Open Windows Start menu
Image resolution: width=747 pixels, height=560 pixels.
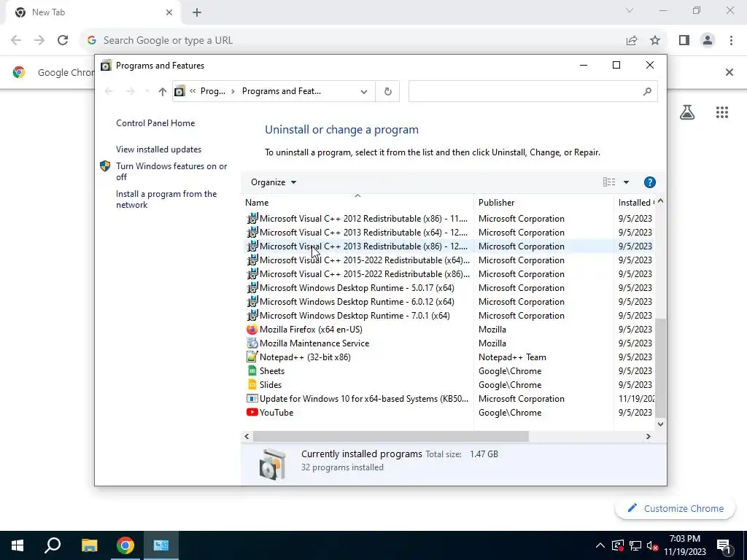(x=18, y=545)
